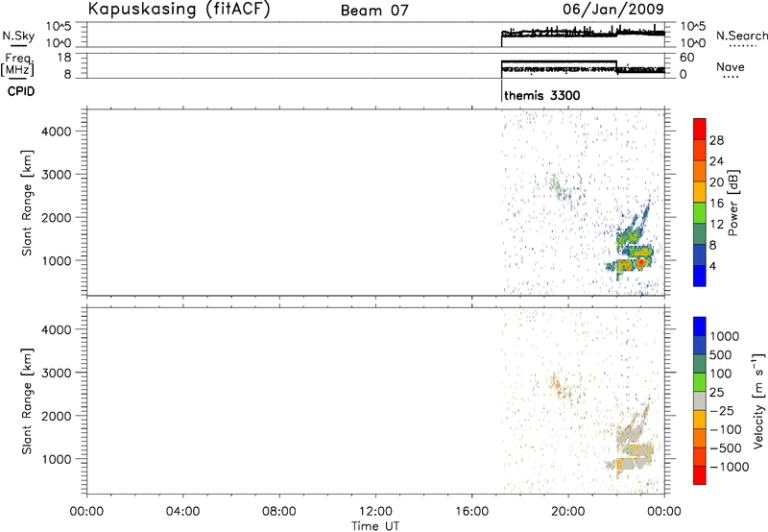Click the 'N.Search' legend label
Viewport: 768px width, 532px height.
(x=741, y=36)
